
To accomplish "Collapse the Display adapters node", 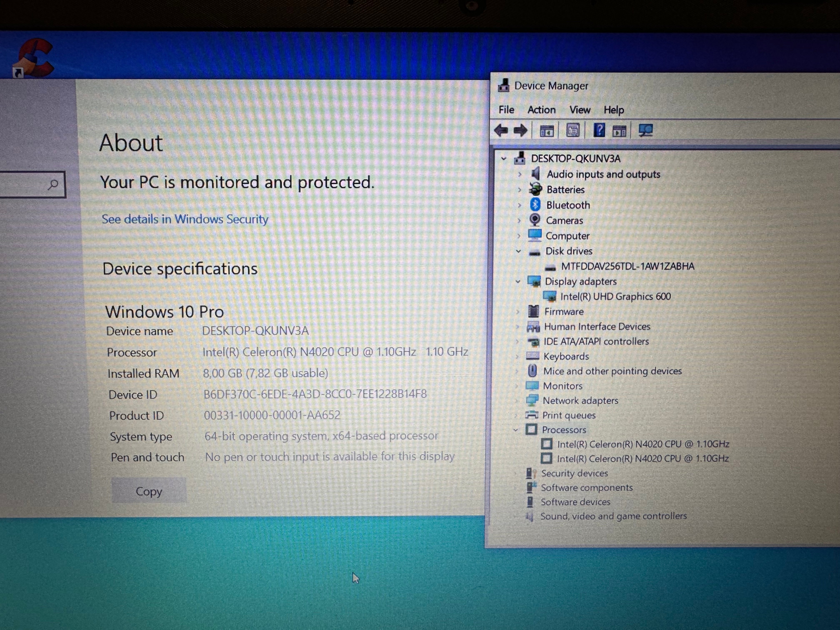I will coord(517,281).
